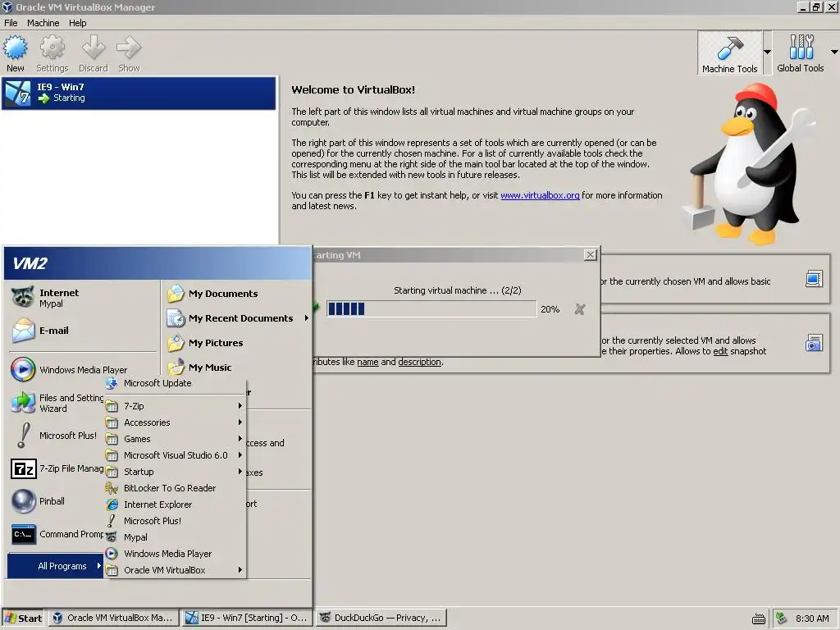Click the 'description' link in the tools text
This screenshot has height=630, width=840.
pos(419,362)
